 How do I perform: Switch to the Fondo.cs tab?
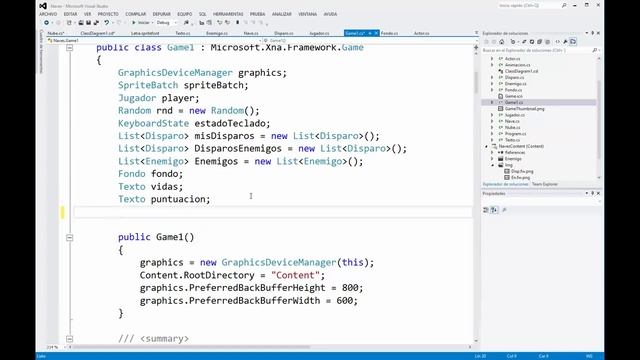[389, 33]
